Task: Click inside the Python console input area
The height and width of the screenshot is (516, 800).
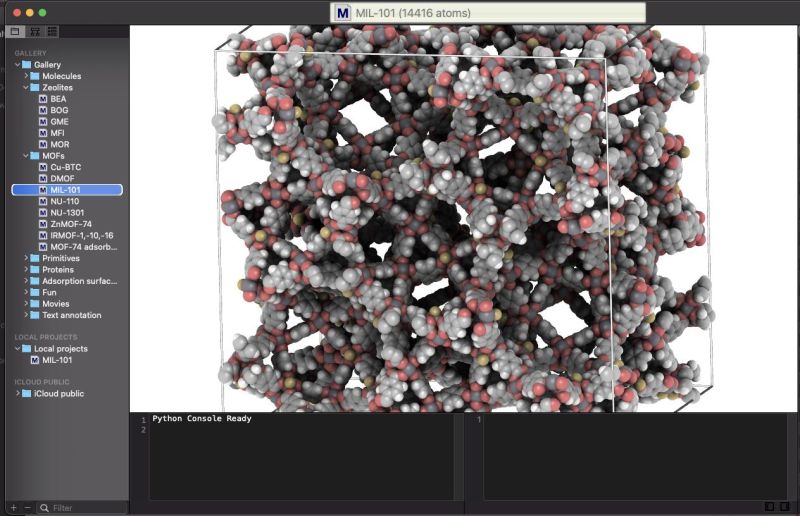Action: coord(301,457)
